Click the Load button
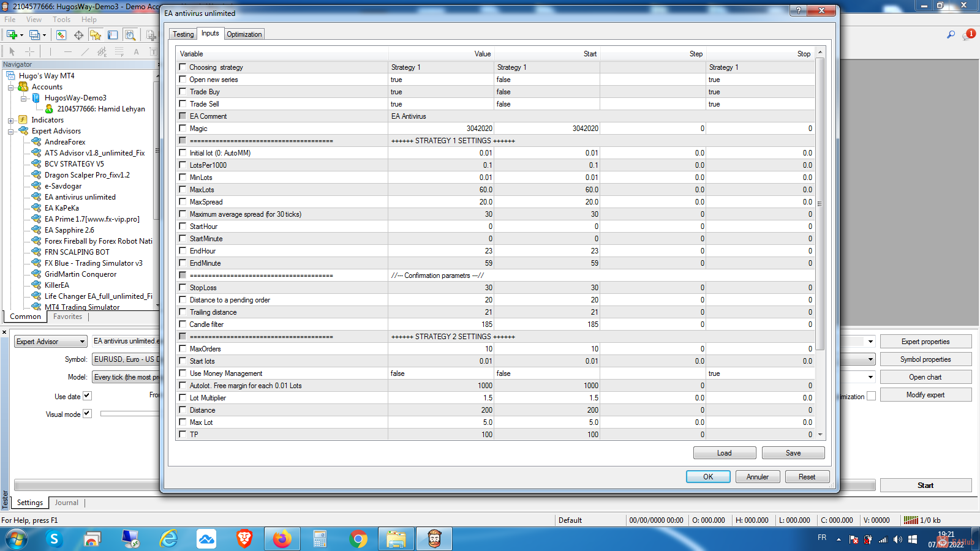This screenshot has width=980, height=551. (725, 453)
